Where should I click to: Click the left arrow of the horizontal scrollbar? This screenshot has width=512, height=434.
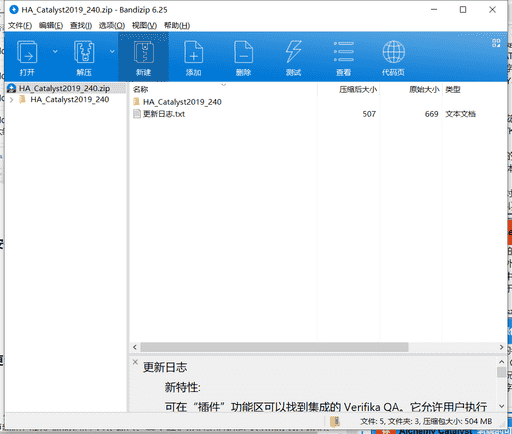click(135, 347)
